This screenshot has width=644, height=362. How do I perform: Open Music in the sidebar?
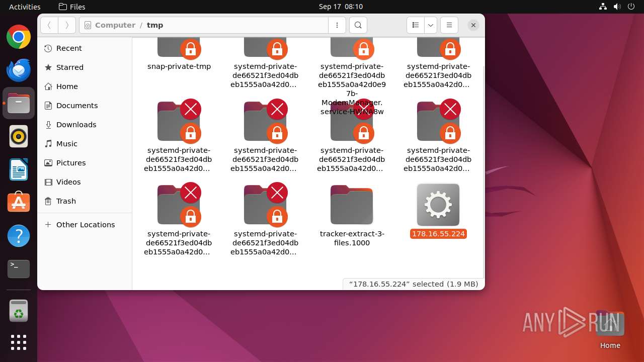pos(85,144)
